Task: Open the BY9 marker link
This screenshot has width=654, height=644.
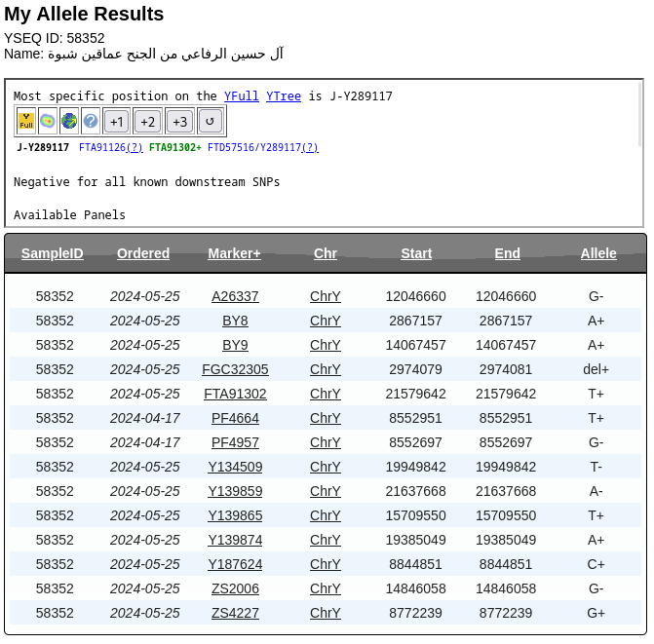Action: point(235,345)
